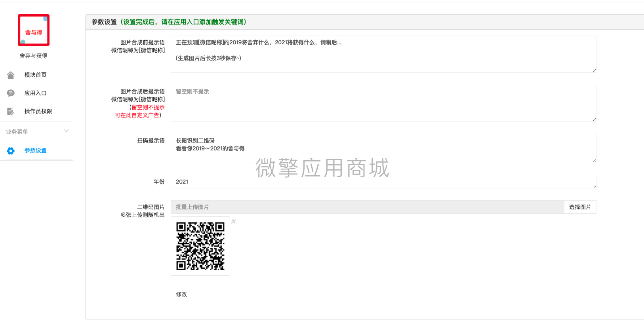Image resolution: width=644 pixels, height=336 pixels.
Task: Click the 舍弃与获得 module name text
Action: click(x=34, y=56)
